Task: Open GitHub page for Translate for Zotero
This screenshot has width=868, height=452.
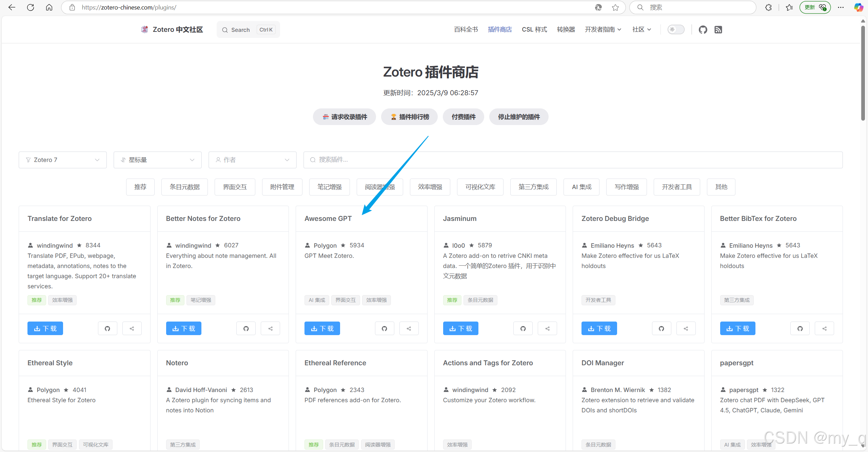Action: [x=107, y=328]
